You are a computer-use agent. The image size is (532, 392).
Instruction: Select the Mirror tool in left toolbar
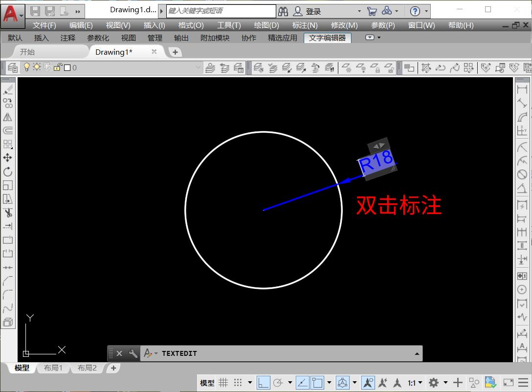8,117
